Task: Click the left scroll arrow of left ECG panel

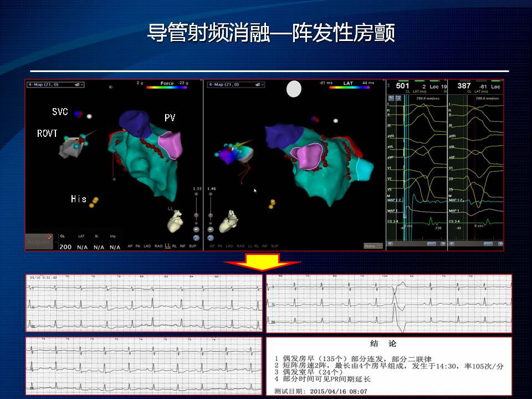Action: point(390,243)
